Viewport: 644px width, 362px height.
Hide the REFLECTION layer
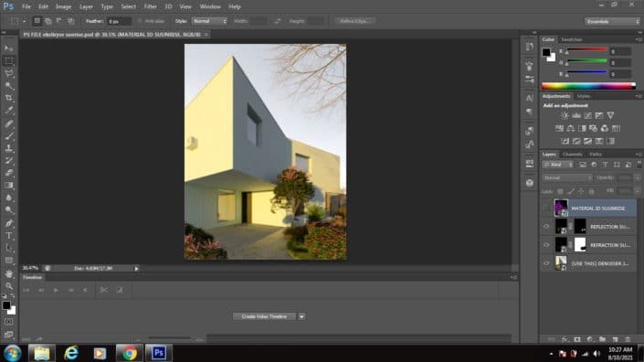[x=546, y=227]
